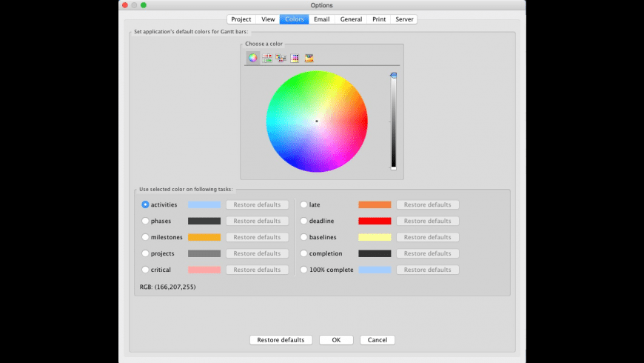Image resolution: width=644 pixels, height=363 pixels.
Task: Click the RGB: (166,207,255) value text
Action: point(167,287)
